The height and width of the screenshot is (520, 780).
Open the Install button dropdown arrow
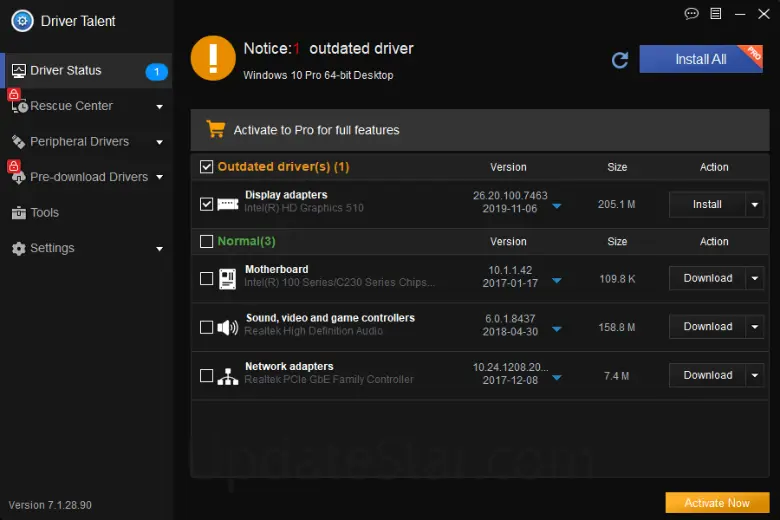755,205
